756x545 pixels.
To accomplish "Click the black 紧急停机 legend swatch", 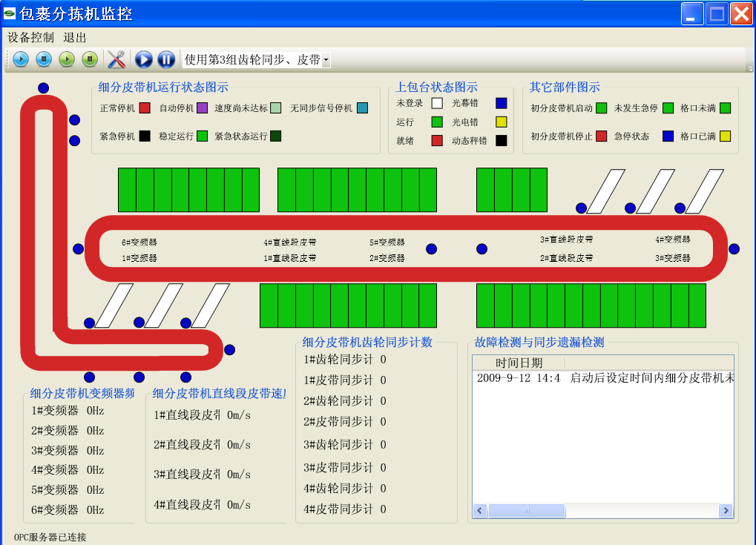I will click(x=145, y=136).
